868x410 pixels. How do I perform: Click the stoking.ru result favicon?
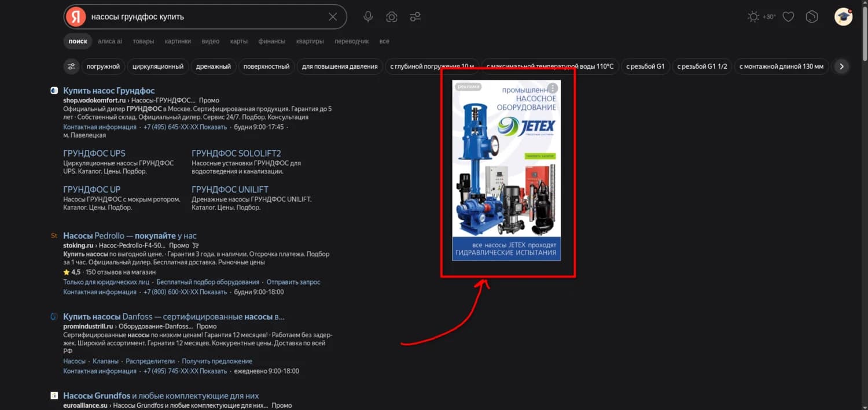pos(54,236)
